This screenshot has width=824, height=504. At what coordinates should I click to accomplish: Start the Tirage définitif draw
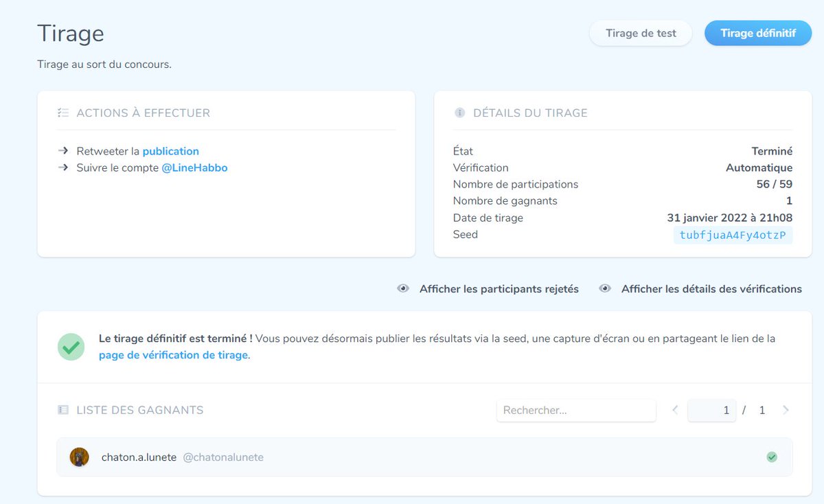click(x=758, y=33)
